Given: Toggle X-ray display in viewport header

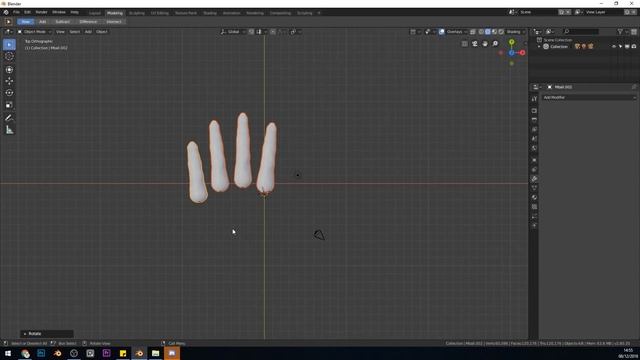Looking at the screenshot, I should pos(473,31).
